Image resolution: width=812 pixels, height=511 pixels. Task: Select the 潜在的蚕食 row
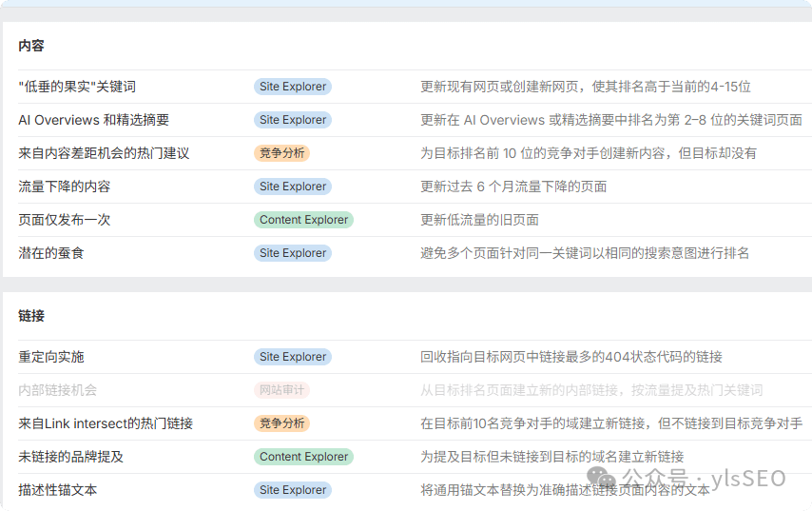(x=415, y=253)
